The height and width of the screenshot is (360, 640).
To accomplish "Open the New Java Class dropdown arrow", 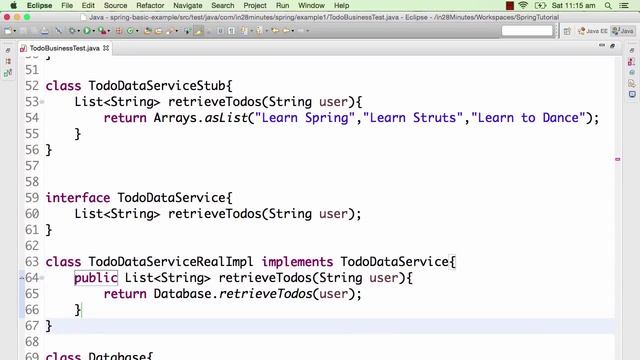I will (137, 31).
